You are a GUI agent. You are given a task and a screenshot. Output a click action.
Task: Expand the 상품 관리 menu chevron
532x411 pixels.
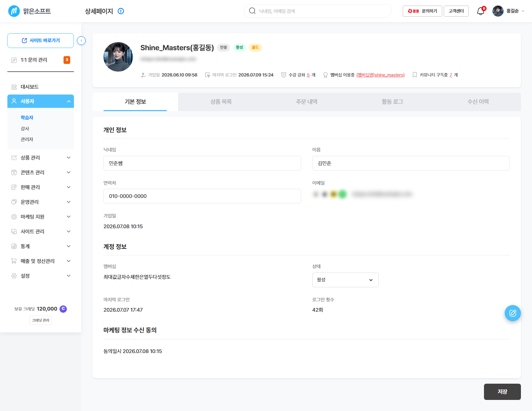[x=69, y=158]
